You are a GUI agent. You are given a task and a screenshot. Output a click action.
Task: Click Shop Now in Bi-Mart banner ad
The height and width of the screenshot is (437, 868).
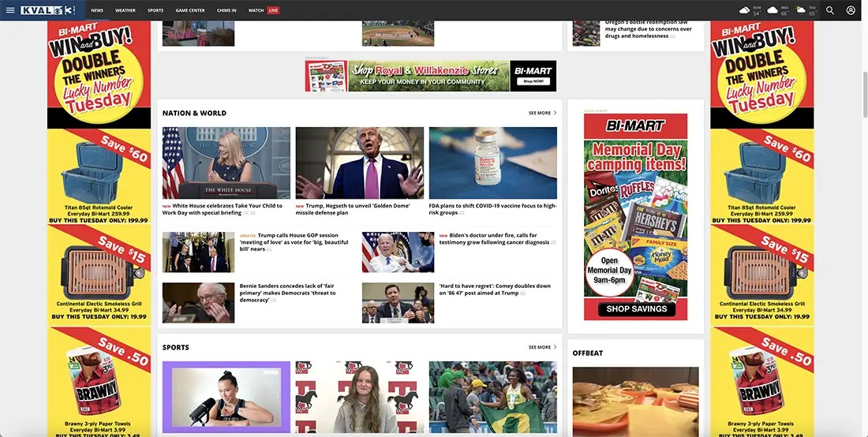[533, 81]
